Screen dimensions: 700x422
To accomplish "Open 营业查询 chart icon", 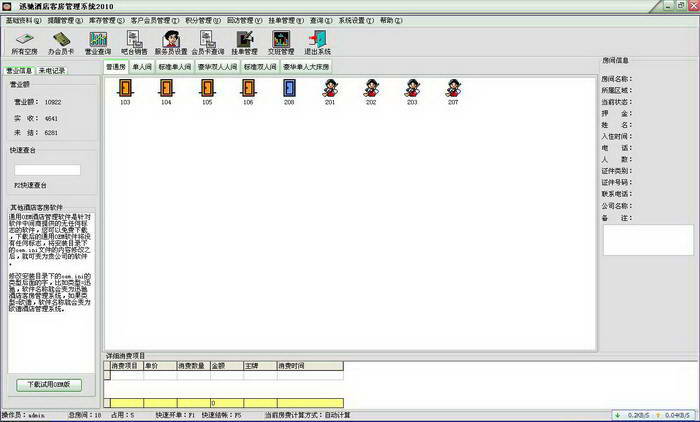I will coord(98,43).
